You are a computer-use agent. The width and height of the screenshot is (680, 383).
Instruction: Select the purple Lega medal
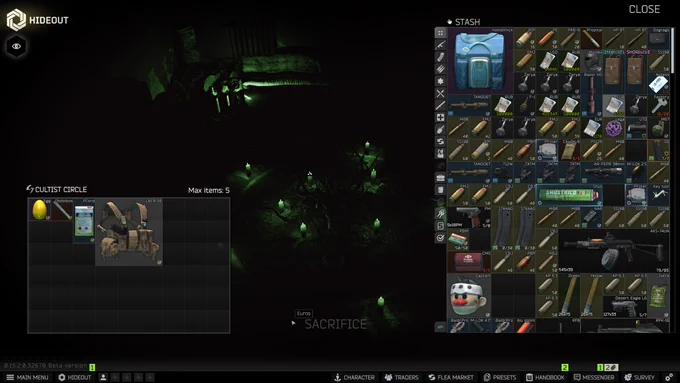(x=614, y=129)
